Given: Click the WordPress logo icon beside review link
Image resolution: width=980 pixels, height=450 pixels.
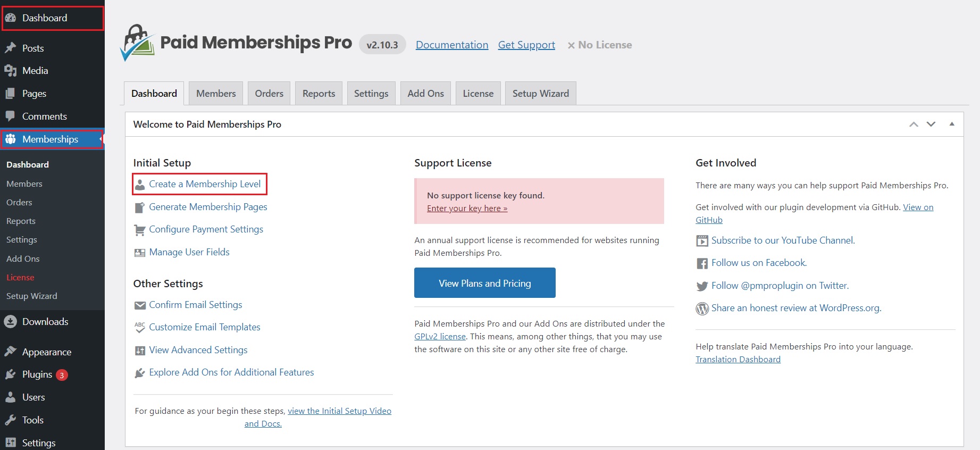Looking at the screenshot, I should coord(702,309).
